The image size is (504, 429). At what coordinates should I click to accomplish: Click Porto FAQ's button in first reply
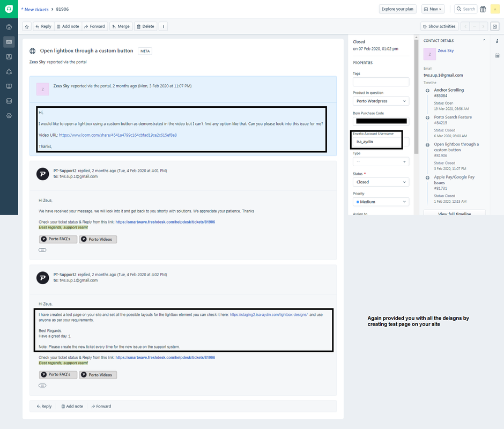pyautogui.click(x=58, y=239)
